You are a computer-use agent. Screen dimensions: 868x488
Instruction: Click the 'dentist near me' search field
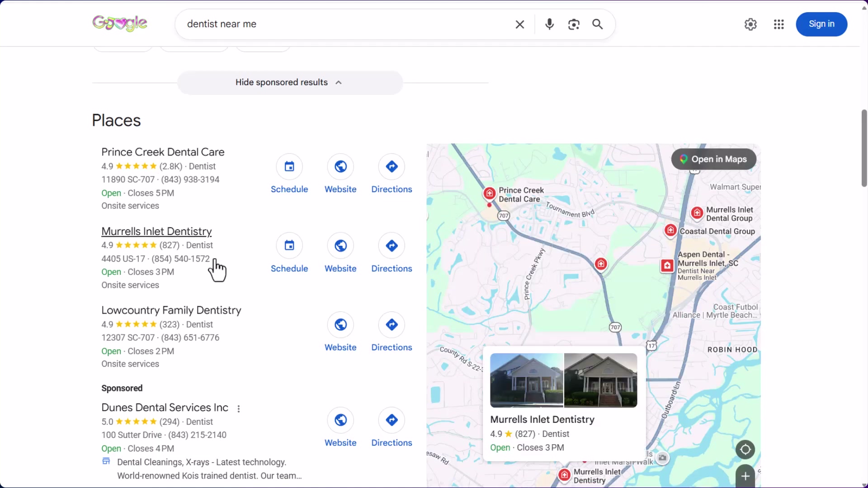[346, 24]
